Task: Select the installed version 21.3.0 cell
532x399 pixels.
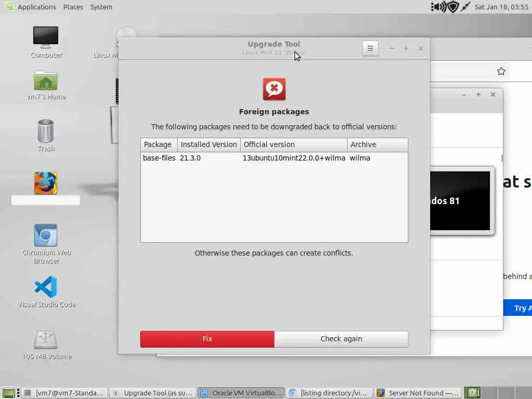Action: pyautogui.click(x=190, y=158)
